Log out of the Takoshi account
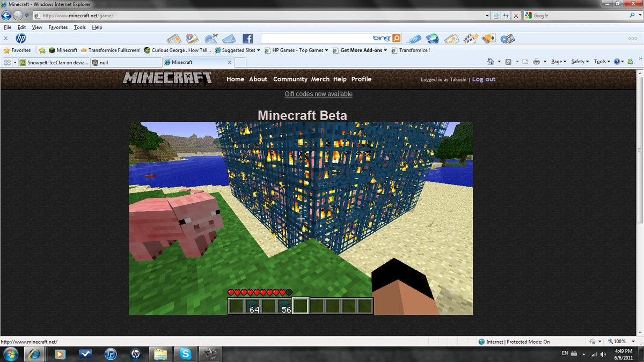Viewport: 644px width, 362px height. [x=484, y=79]
